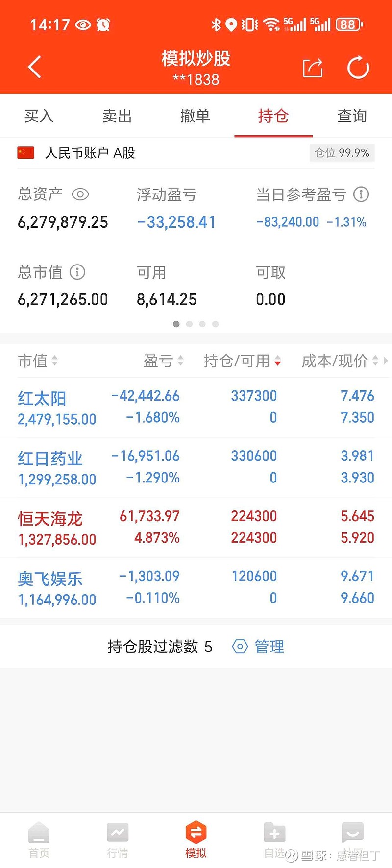Sort holdings by 市值 column

point(38,361)
